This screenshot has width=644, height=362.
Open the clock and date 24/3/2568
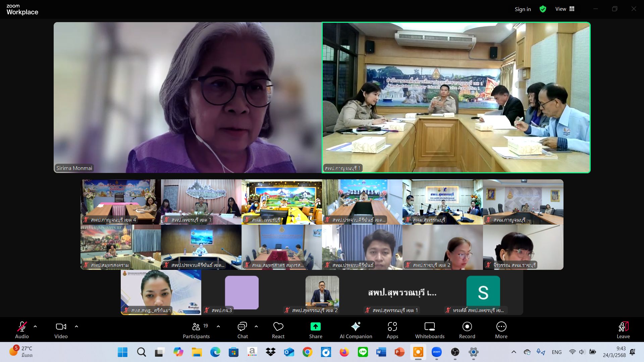pyautogui.click(x=614, y=352)
